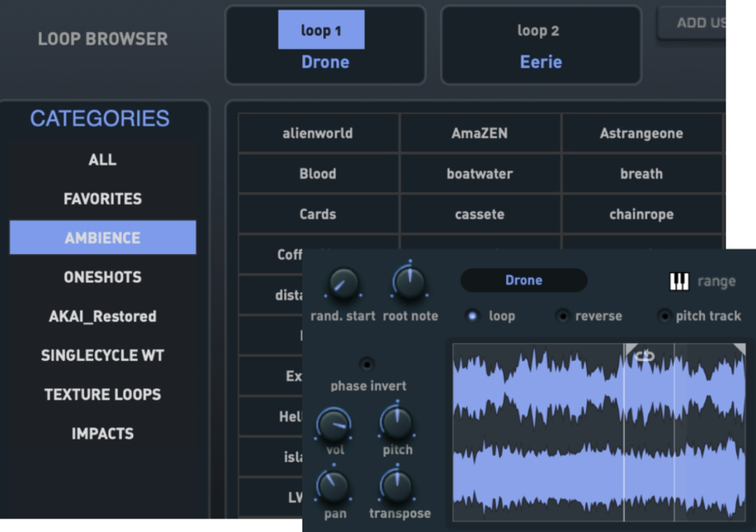Select the FAVORITES category
Screen dimensions: 756x532
pos(103,198)
